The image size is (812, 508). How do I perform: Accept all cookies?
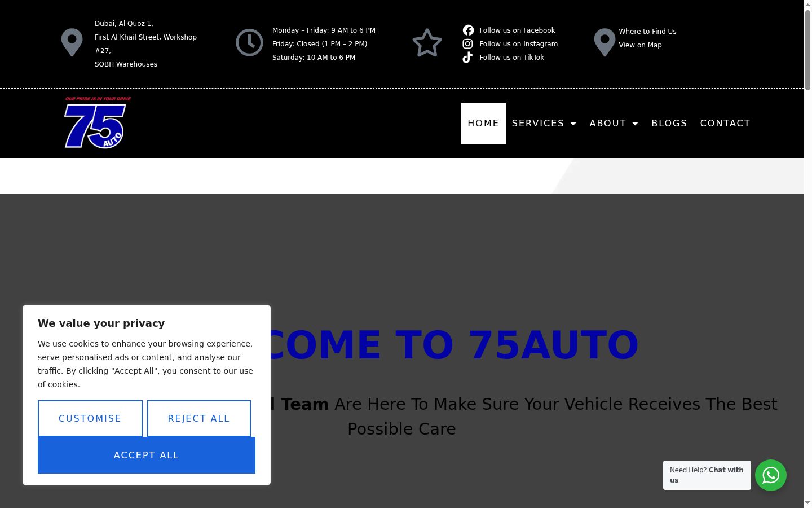click(147, 455)
